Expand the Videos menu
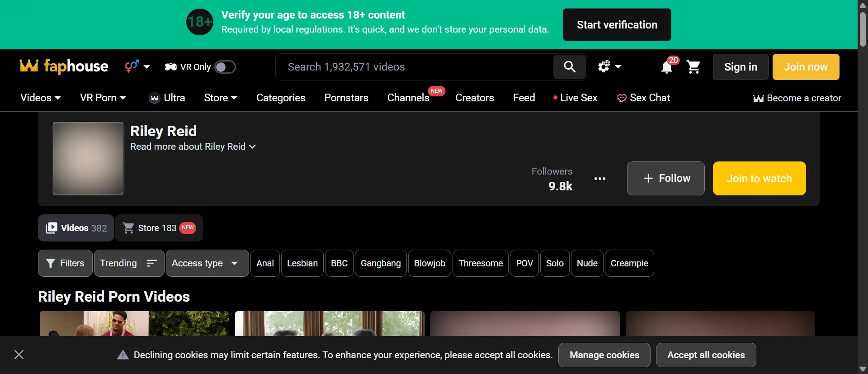 point(40,98)
